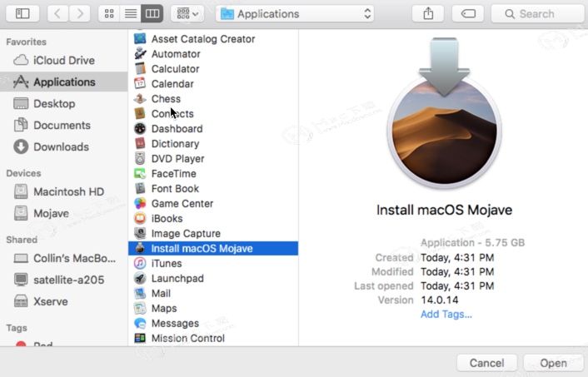The width and height of the screenshot is (588, 377).
Task: Go back with the left chevron button
Action: [x=57, y=14]
